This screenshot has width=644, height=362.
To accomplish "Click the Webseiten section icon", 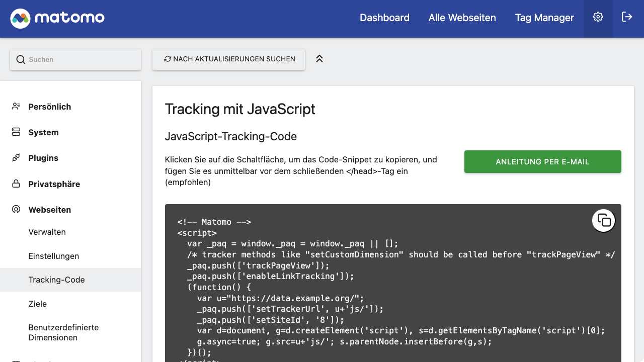I will [x=16, y=209].
